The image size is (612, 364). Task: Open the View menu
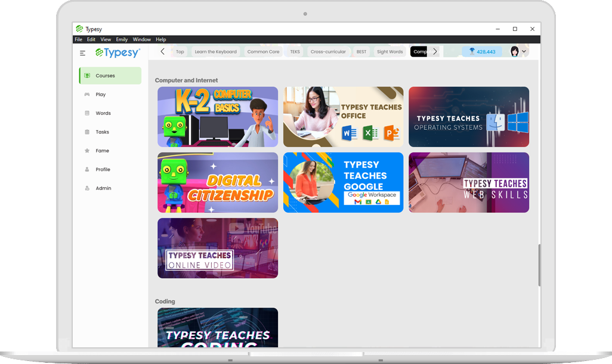tap(106, 39)
